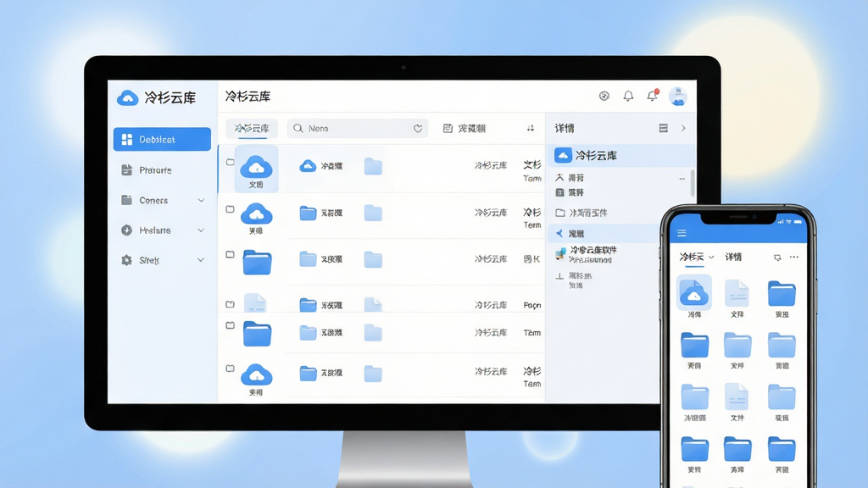Viewport: 868px width, 488px height.
Task: Tick the checkbox of the first file row
Action: click(x=231, y=162)
